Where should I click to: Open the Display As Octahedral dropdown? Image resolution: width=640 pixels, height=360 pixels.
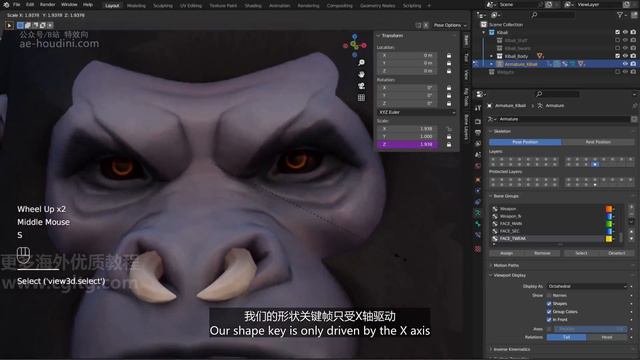[x=587, y=287]
